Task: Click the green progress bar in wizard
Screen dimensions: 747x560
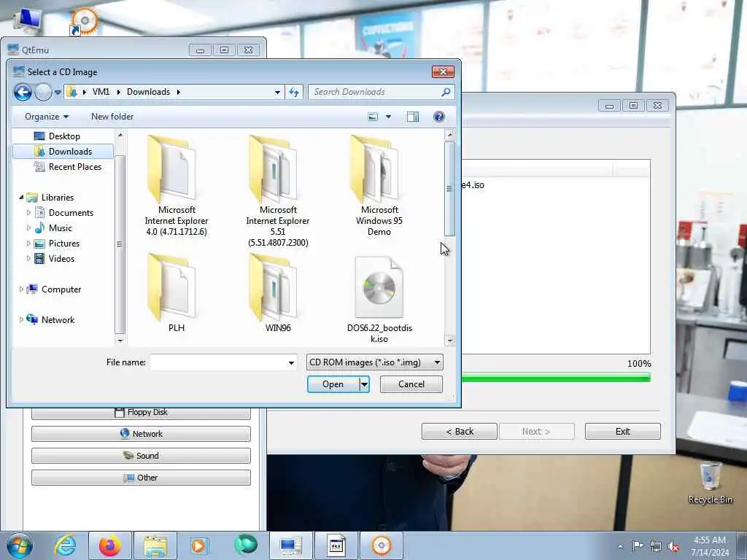Action: pyautogui.click(x=556, y=378)
